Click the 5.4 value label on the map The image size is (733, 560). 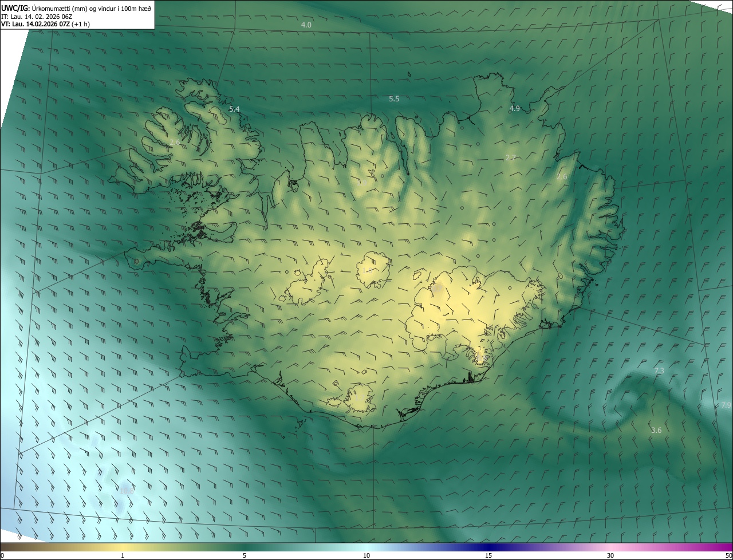234,109
